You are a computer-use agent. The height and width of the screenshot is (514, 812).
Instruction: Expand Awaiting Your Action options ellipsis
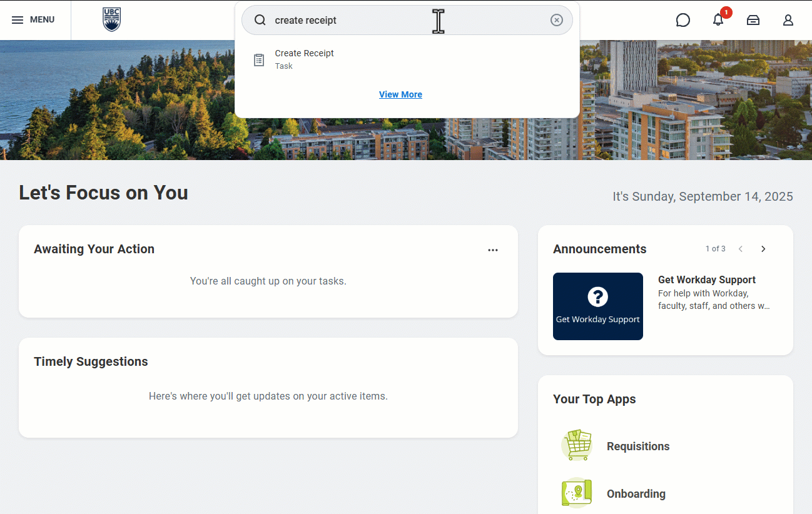(x=493, y=250)
